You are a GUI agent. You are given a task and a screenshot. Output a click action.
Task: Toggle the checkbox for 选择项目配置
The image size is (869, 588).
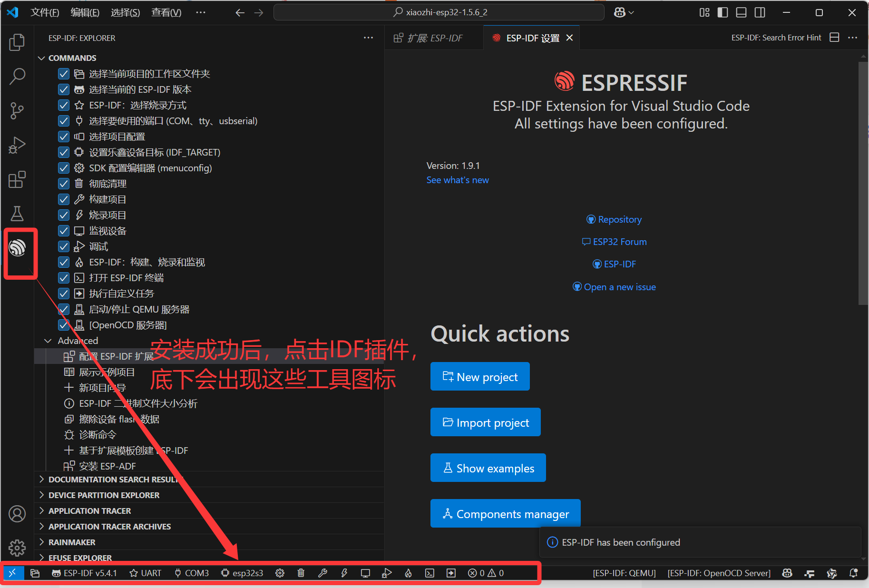[64, 137]
